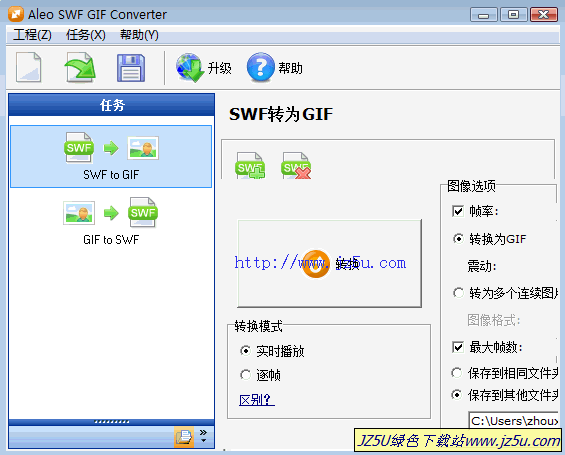Close the Aleo SWF GIF Converter window
Screen dimensions: 565x455
pos(544,15)
